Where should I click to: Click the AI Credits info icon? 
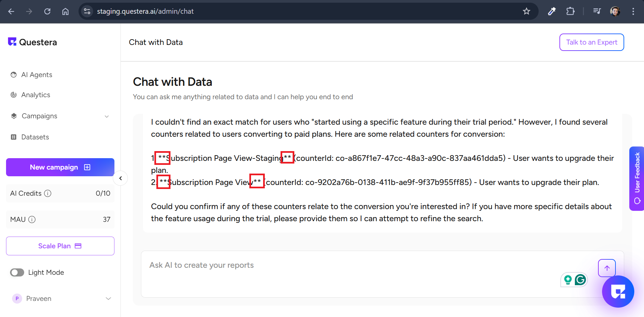[48, 193]
